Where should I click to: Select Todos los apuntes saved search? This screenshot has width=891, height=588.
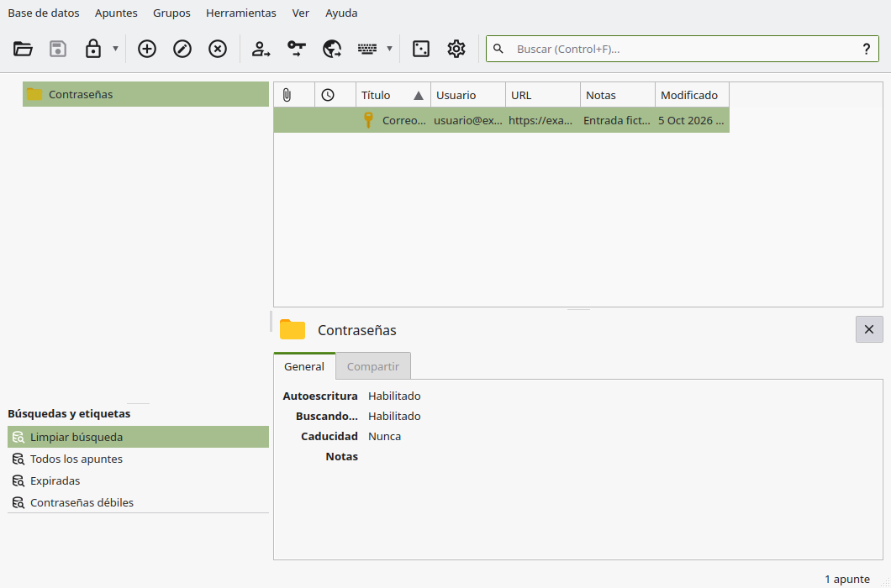click(x=138, y=459)
